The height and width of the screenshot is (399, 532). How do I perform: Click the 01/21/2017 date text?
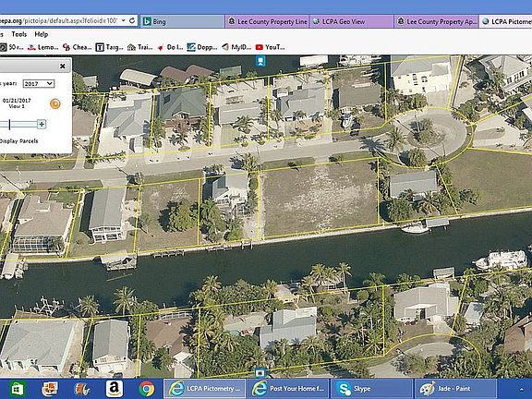tap(17, 101)
